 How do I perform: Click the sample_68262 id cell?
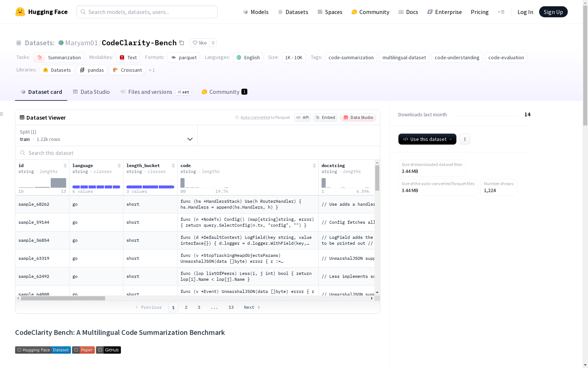click(x=42, y=204)
